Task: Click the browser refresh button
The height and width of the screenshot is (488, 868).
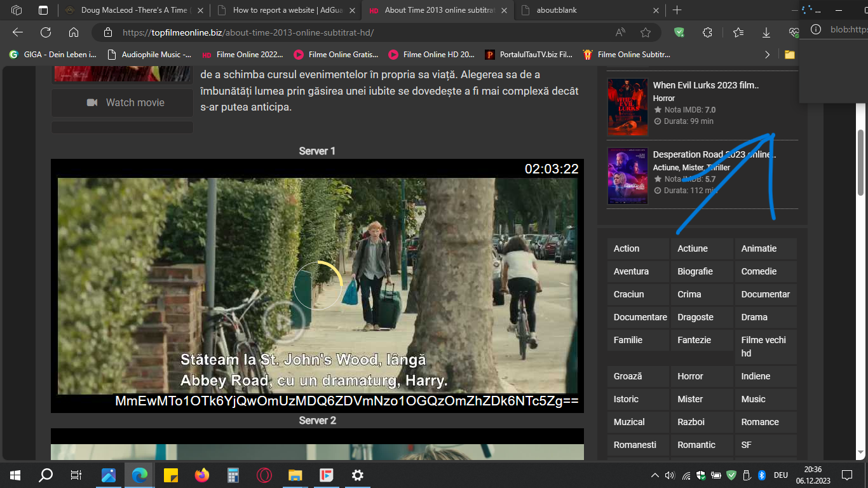Action: (46, 32)
